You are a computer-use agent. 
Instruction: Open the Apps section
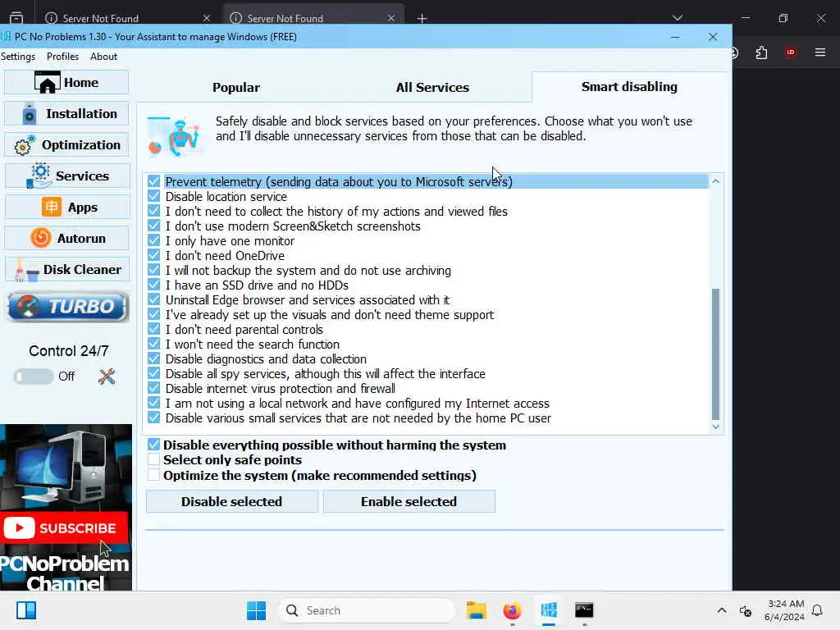tap(66, 207)
